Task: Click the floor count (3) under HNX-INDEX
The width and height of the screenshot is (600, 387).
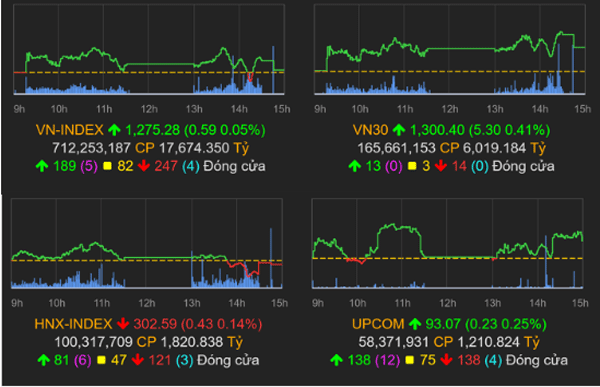Action: tap(184, 360)
